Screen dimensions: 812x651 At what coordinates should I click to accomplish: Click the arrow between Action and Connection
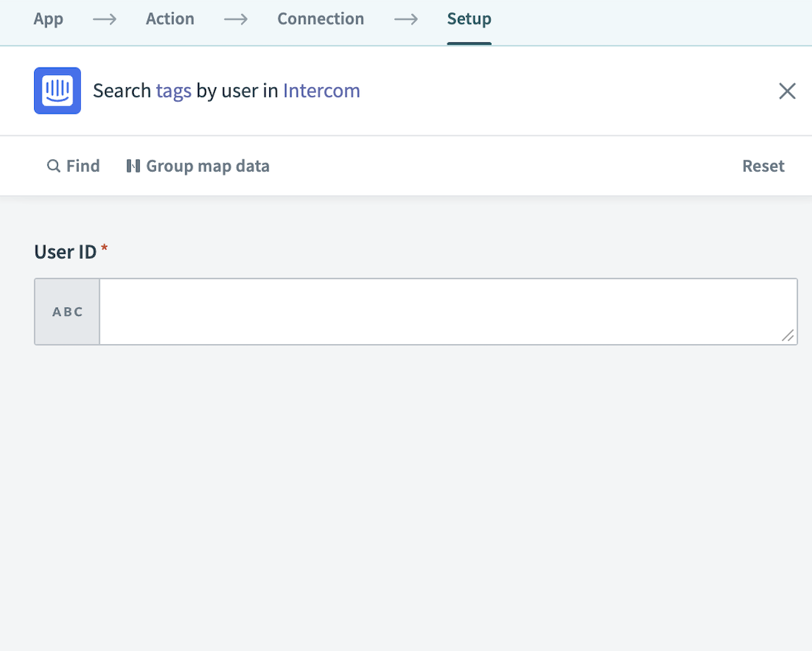tap(236, 19)
